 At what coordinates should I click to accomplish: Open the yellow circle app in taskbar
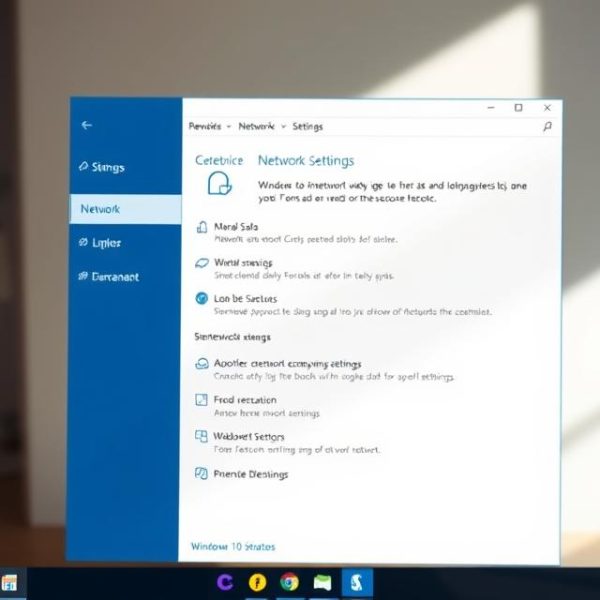pyautogui.click(x=257, y=582)
